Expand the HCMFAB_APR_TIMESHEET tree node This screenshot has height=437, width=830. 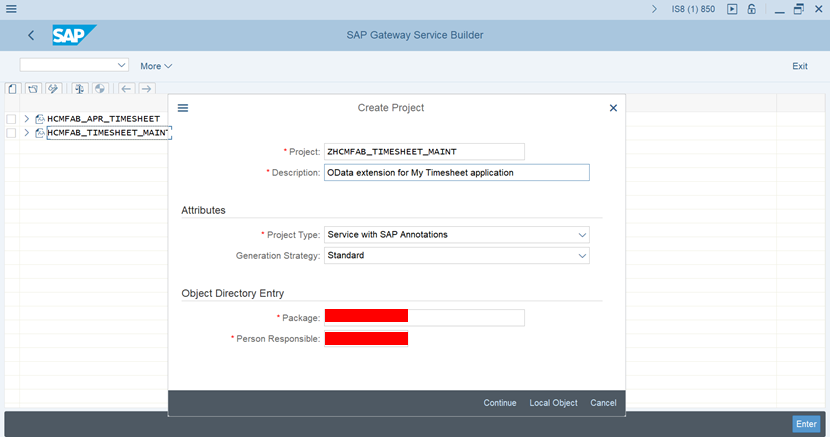pos(26,119)
